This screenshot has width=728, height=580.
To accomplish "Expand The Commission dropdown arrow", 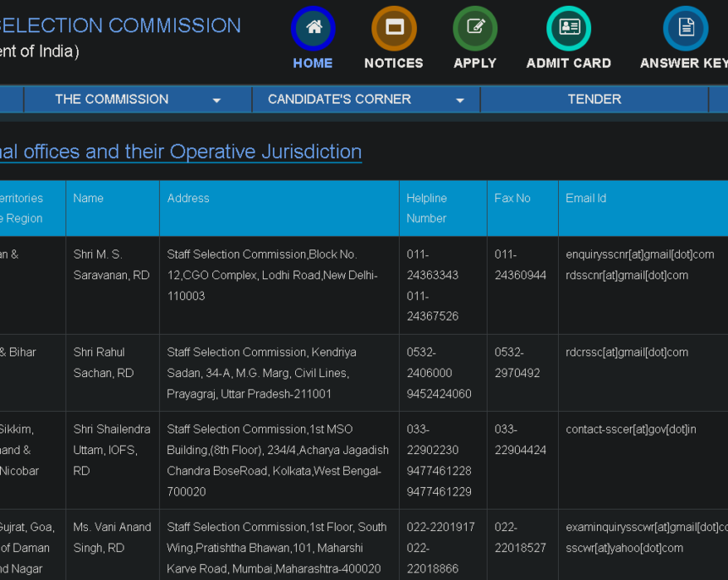I will [216, 100].
